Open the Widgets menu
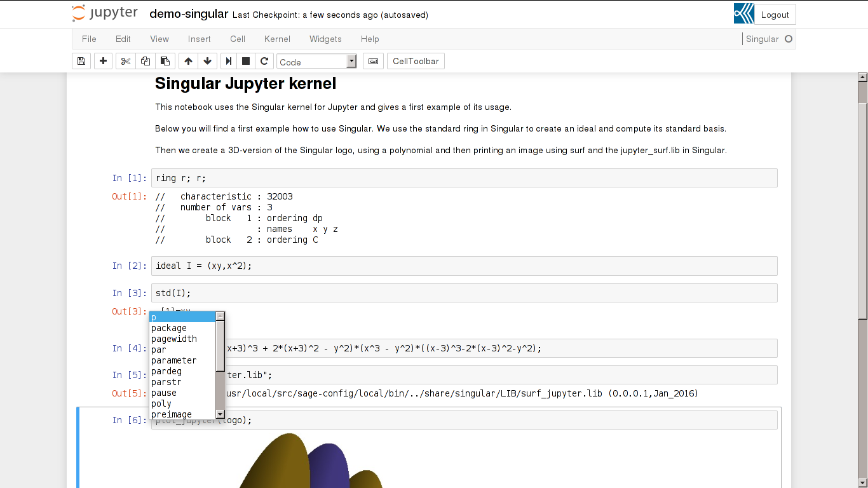The height and width of the screenshot is (488, 868). coord(325,39)
